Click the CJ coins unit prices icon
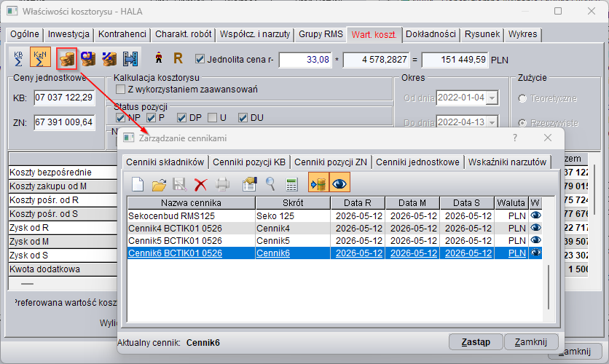Image resolution: width=609 pixels, height=364 pixels. click(88, 58)
